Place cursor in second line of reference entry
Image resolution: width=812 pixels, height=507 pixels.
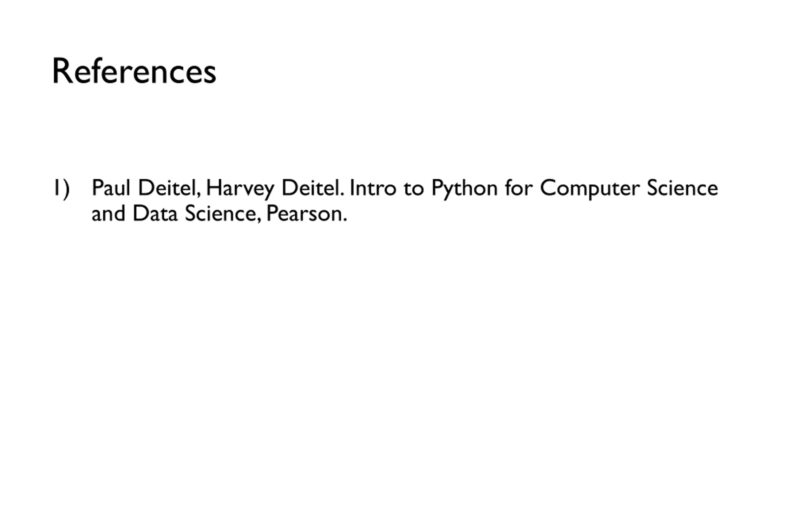219,214
